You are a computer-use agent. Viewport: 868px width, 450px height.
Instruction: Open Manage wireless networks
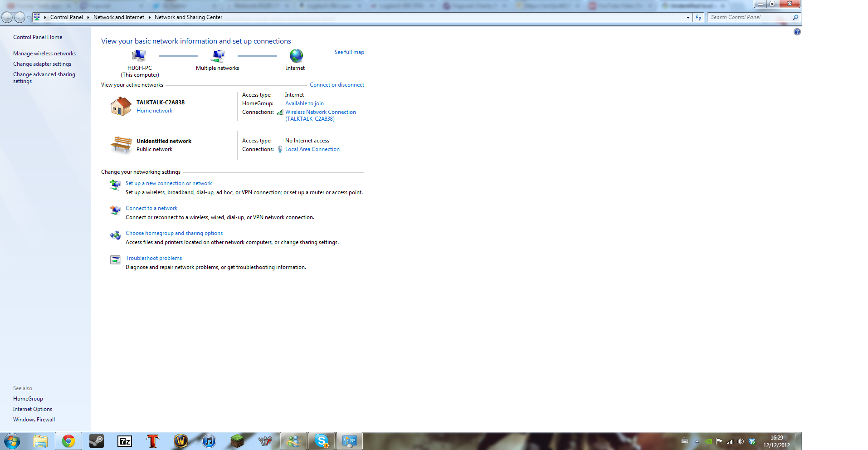pyautogui.click(x=44, y=54)
